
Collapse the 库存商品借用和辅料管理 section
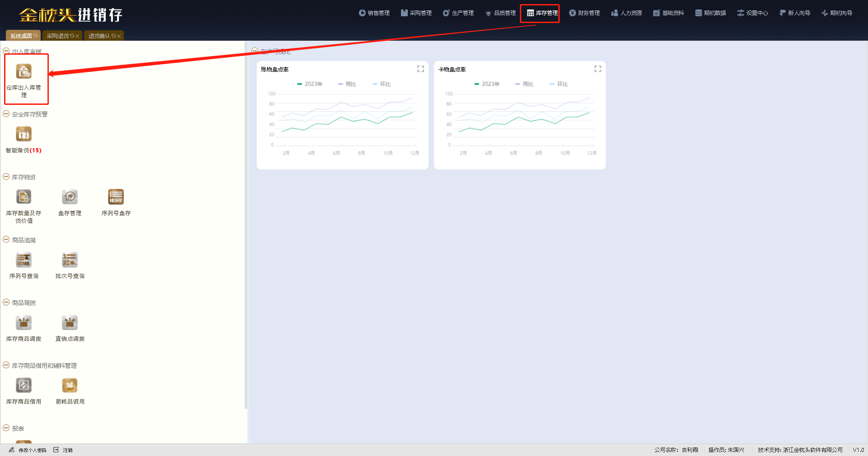6,365
